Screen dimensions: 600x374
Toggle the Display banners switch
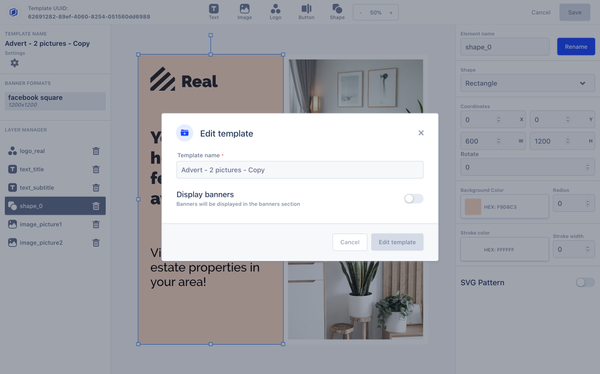[x=414, y=198]
